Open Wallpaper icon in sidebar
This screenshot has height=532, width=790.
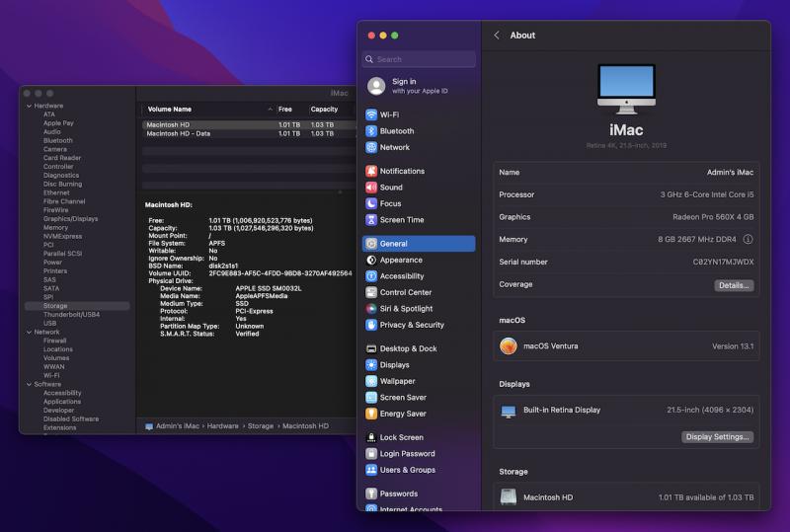[x=371, y=381]
